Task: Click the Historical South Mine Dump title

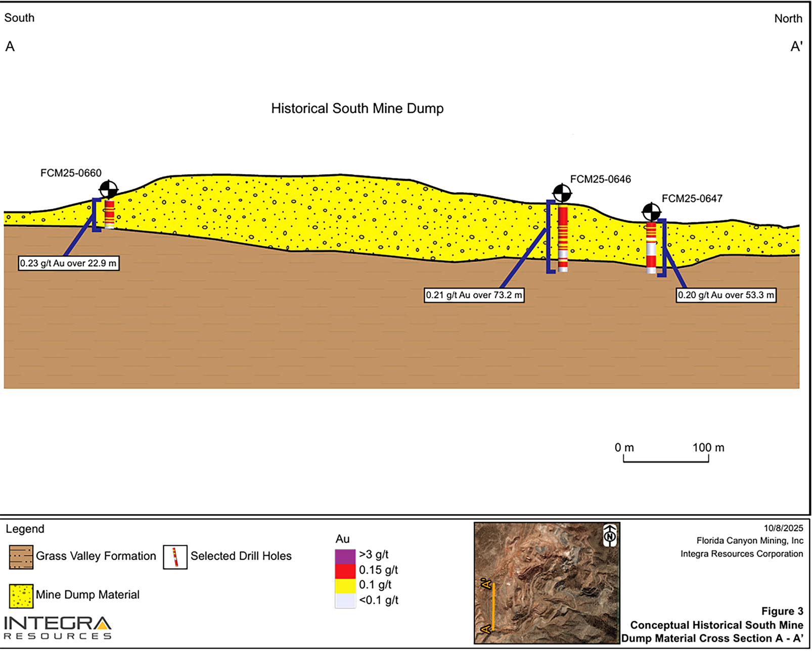Action: point(357,109)
